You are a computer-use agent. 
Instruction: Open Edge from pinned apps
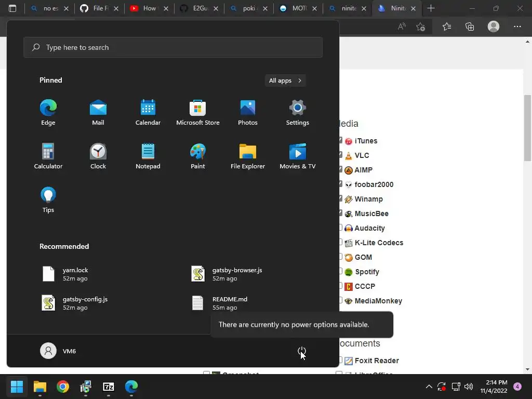[x=48, y=113]
